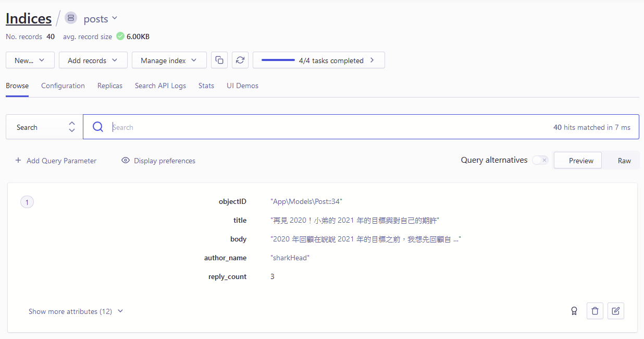Click the index database icon beside posts
The height and width of the screenshot is (339, 644).
(71, 18)
